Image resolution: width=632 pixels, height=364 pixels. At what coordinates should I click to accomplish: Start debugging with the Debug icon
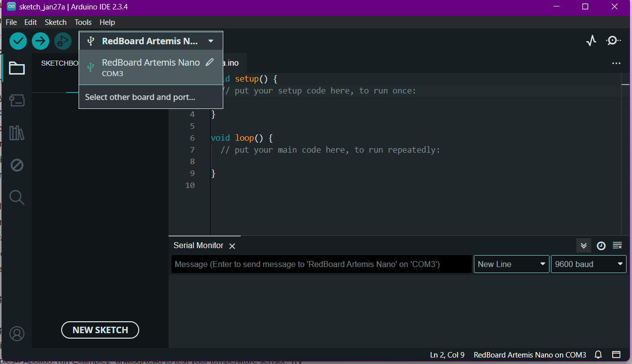[63, 41]
